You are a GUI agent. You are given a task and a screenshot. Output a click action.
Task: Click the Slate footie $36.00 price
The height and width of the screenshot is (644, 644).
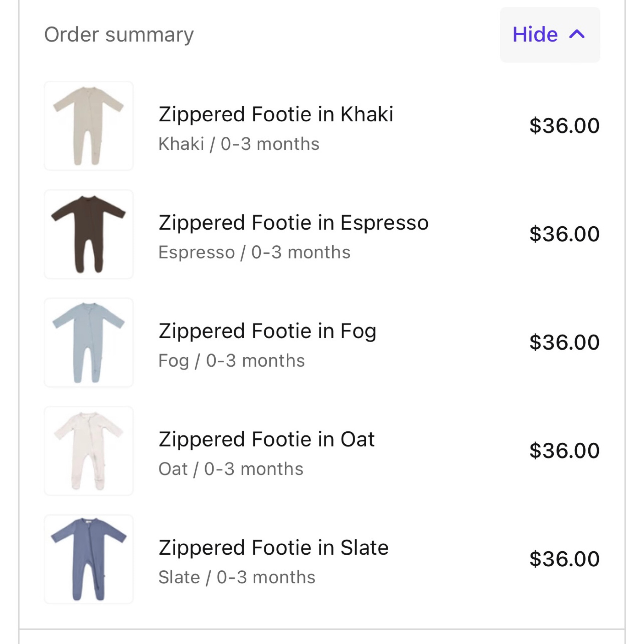(x=564, y=559)
